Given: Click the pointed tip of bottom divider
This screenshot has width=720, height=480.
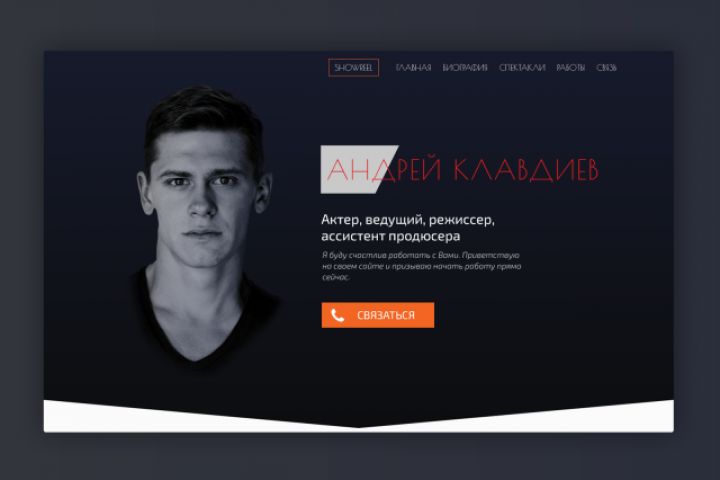Looking at the screenshot, I should (x=359, y=426).
